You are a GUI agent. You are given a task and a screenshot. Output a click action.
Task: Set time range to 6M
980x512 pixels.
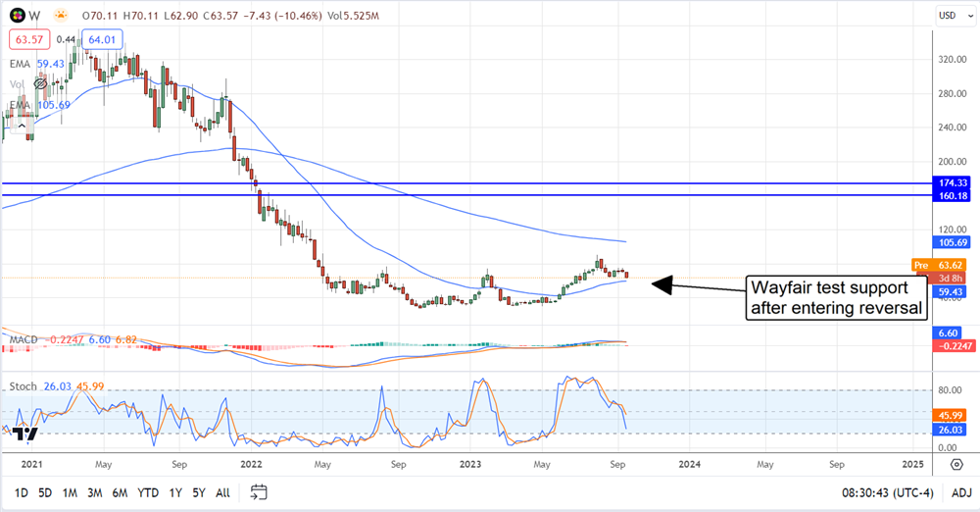tap(120, 493)
